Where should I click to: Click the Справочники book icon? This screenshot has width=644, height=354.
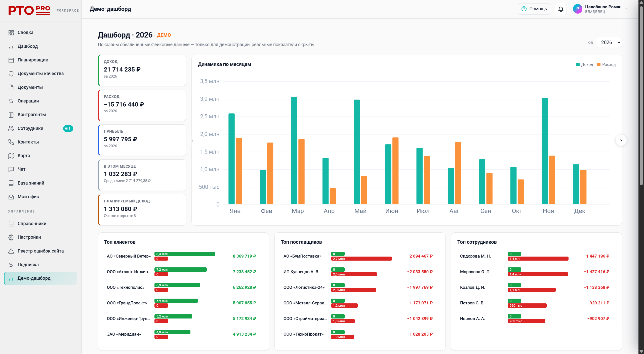11,224
